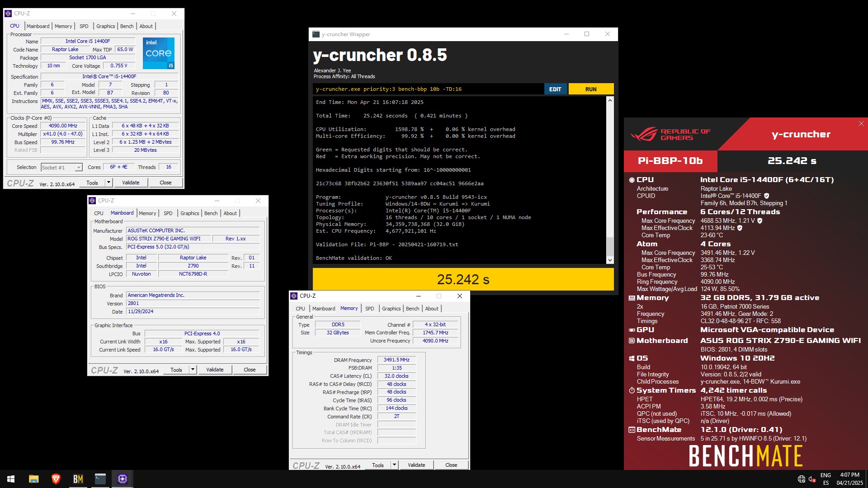This screenshot has width=868, height=488.
Task: Open Tools dropdown arrow in Mainboard window
Action: 193,370
